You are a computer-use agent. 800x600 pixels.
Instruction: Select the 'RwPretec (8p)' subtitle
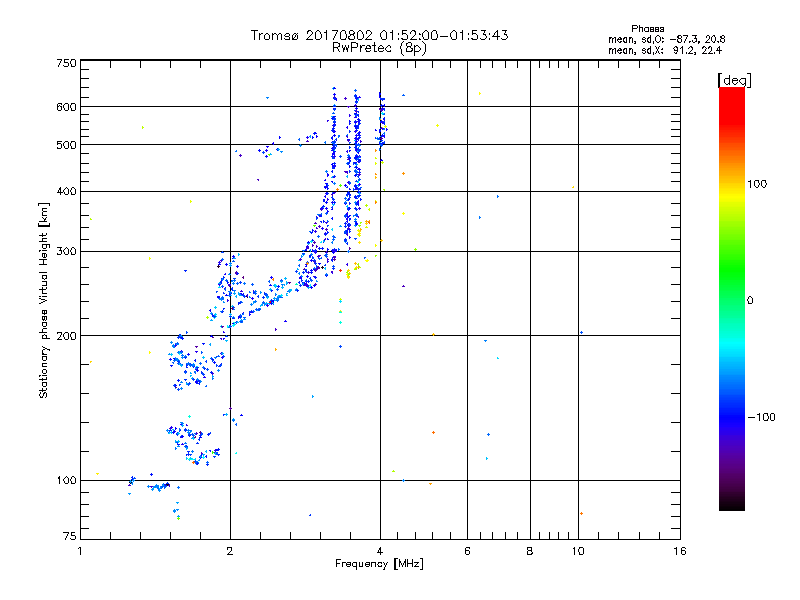[x=379, y=48]
